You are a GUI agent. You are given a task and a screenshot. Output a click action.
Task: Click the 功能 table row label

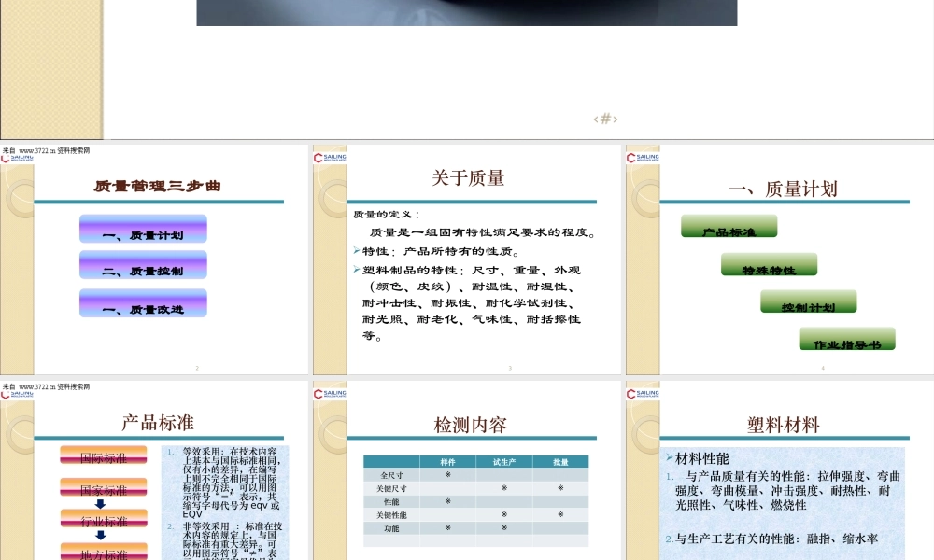(x=391, y=528)
